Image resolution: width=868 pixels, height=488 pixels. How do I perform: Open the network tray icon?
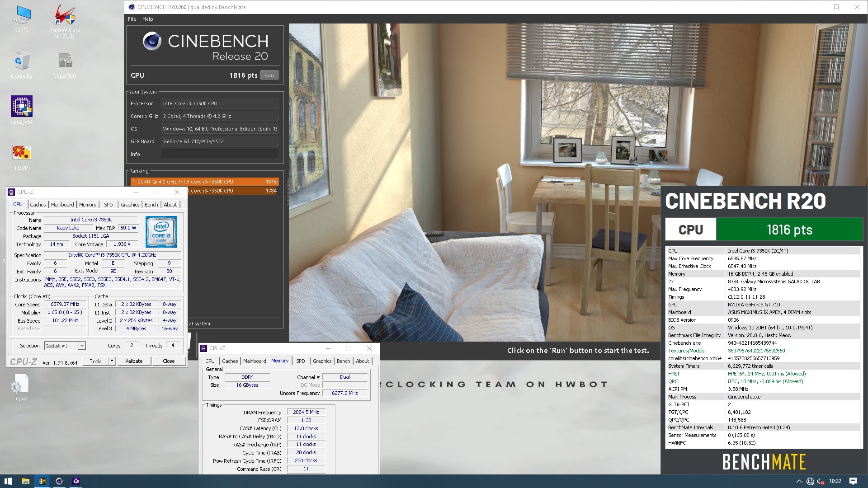(x=810, y=481)
